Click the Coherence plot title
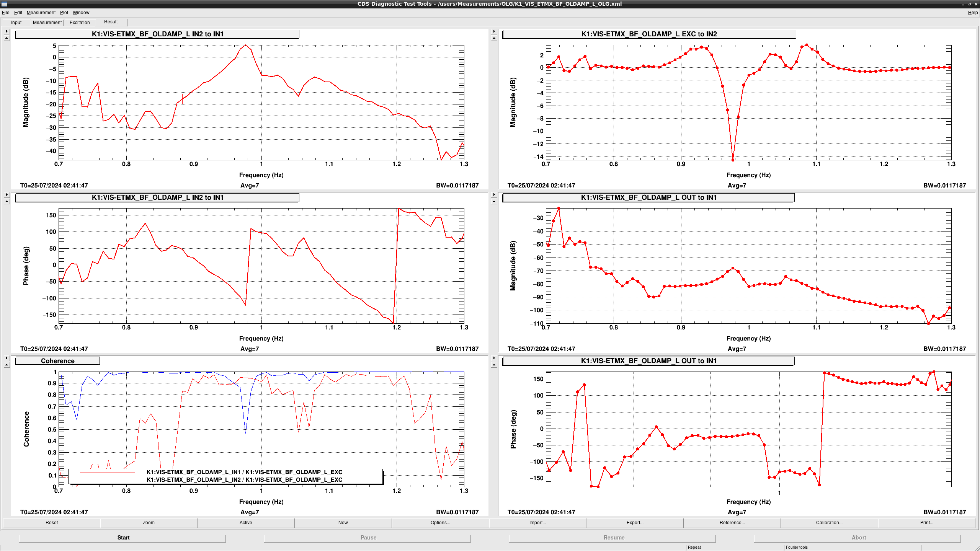This screenshot has height=551, width=980. coord(57,361)
